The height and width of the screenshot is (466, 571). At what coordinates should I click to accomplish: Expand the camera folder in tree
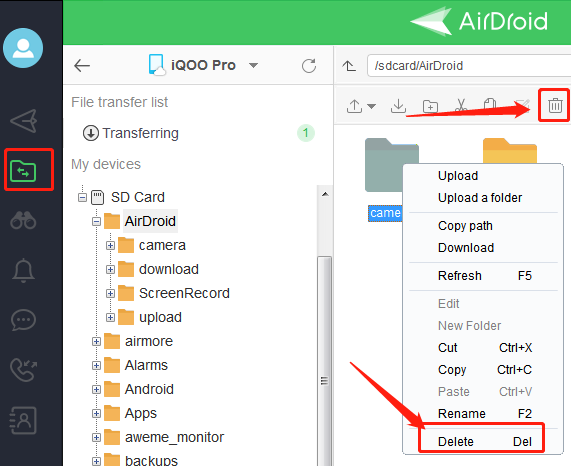click(x=110, y=245)
